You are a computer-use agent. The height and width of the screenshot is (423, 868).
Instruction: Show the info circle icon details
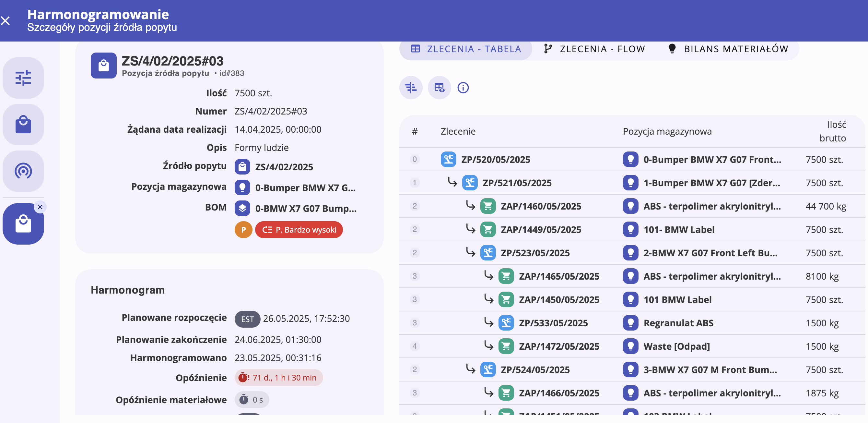click(463, 88)
